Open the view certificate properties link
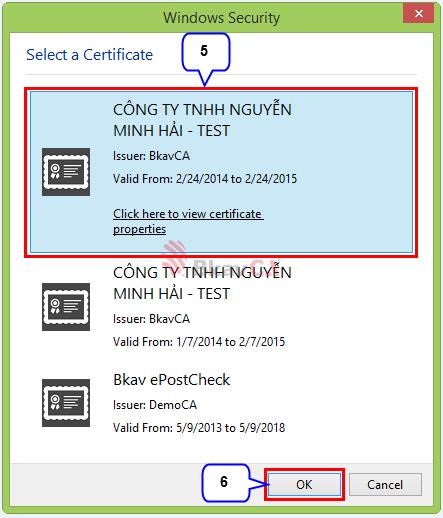Viewport: 443px width, 518px height. pos(188,221)
